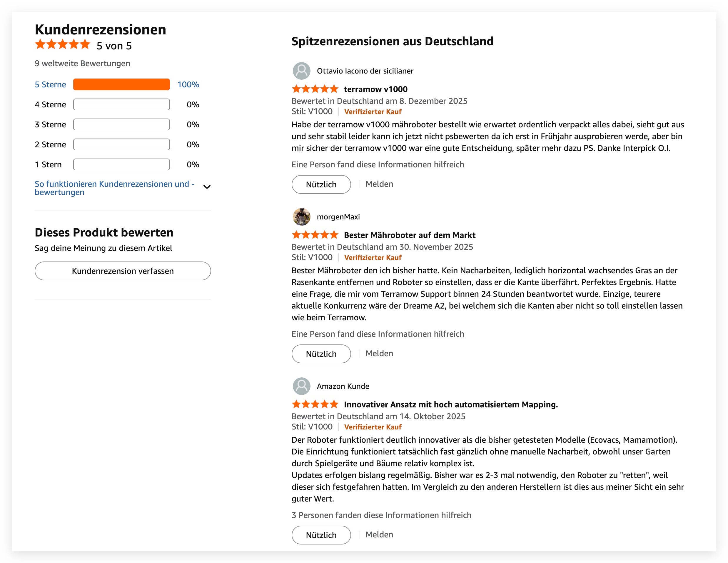Click the orange 5-star rating bar
Image resolution: width=728 pixels, height=563 pixels.
click(x=121, y=84)
